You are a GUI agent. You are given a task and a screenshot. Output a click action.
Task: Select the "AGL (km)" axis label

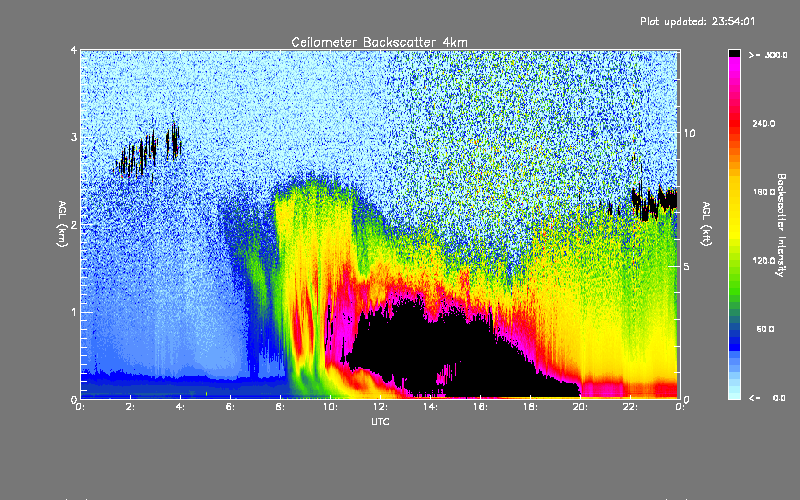[x=62, y=224]
